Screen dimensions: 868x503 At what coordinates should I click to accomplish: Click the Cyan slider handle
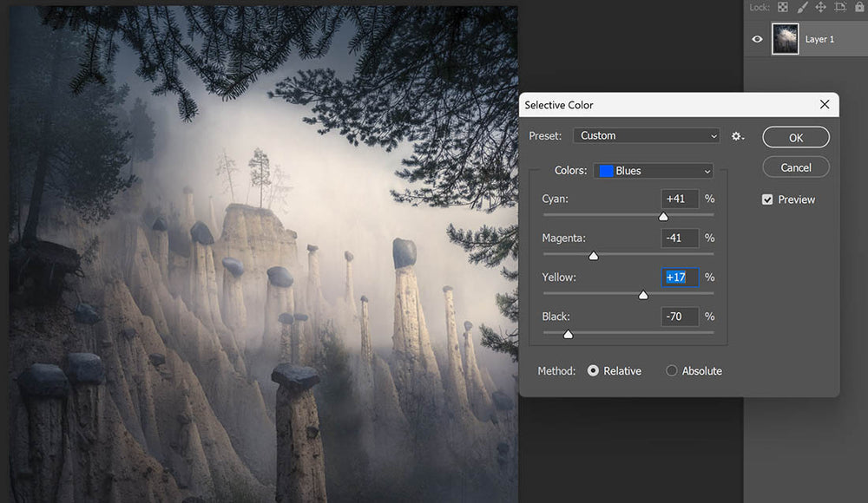click(663, 216)
